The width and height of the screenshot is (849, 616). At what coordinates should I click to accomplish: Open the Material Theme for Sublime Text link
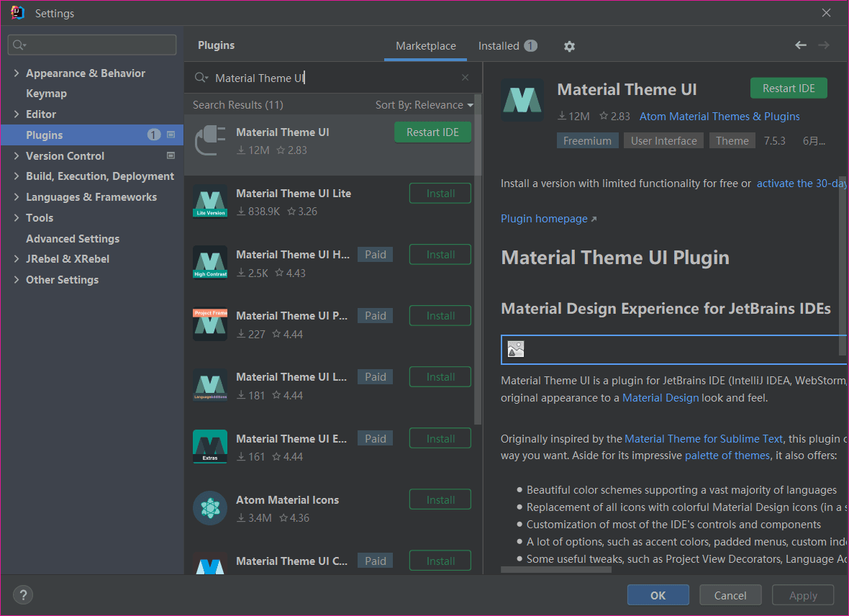click(x=704, y=439)
